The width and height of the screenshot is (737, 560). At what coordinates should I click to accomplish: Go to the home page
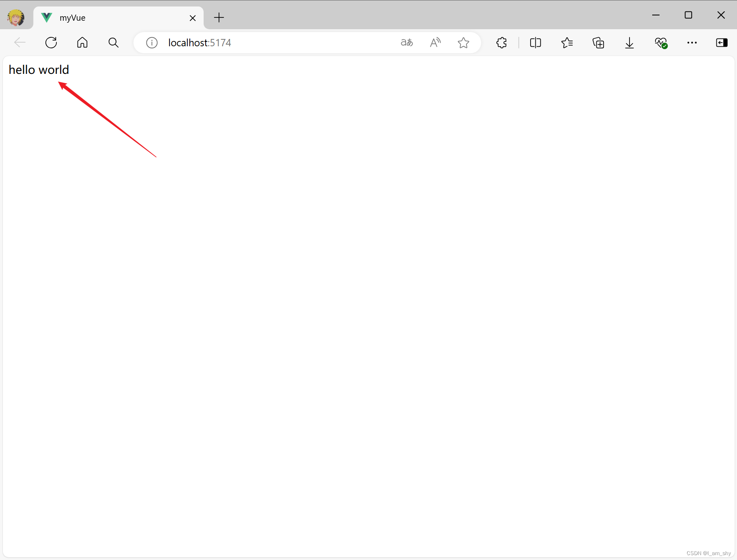pos(82,43)
